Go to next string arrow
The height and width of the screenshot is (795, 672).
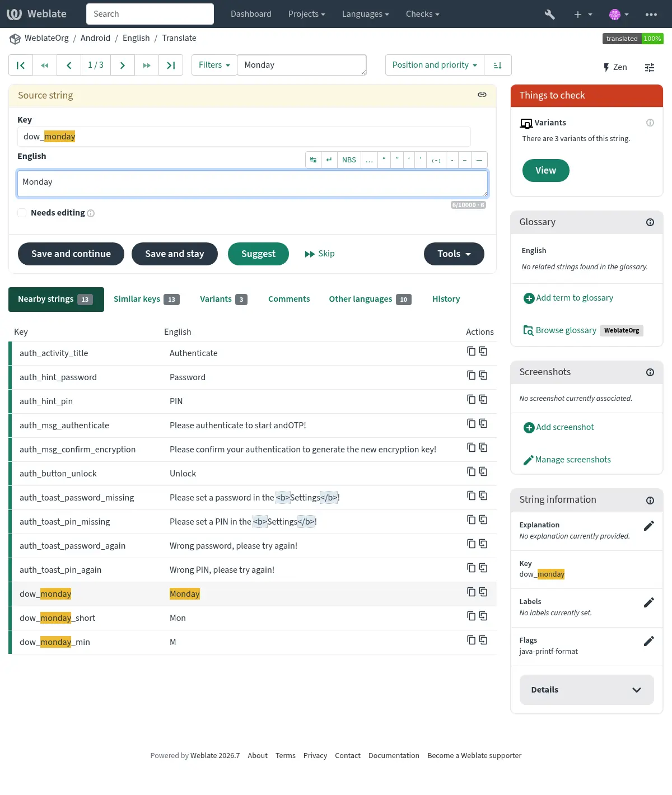click(x=123, y=65)
